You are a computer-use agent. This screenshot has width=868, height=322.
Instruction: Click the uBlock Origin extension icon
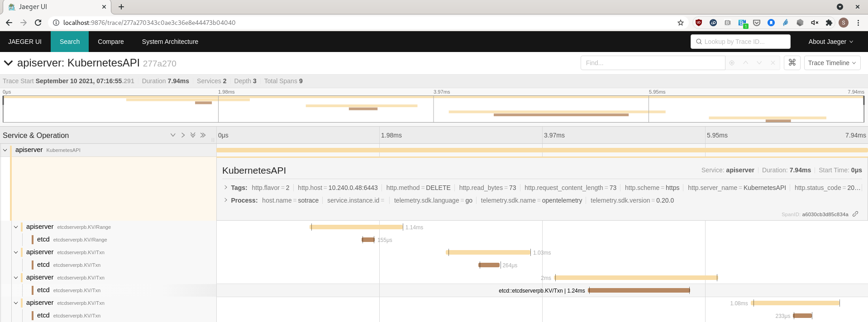[699, 23]
